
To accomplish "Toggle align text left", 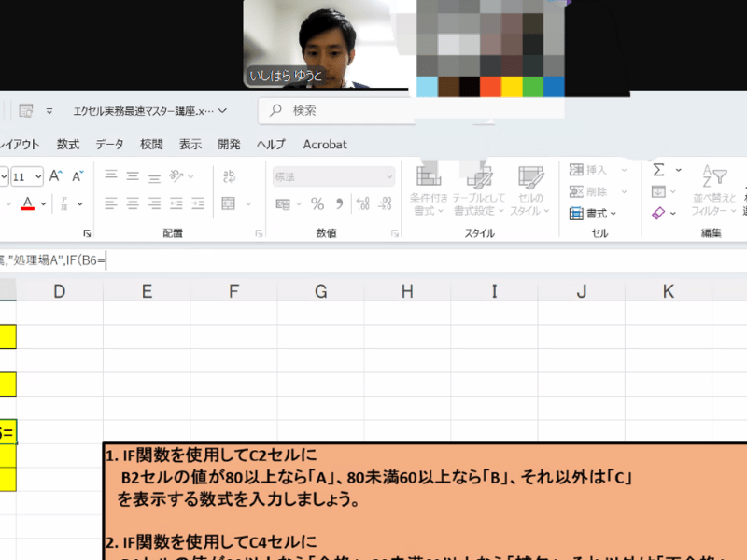I will tap(111, 203).
